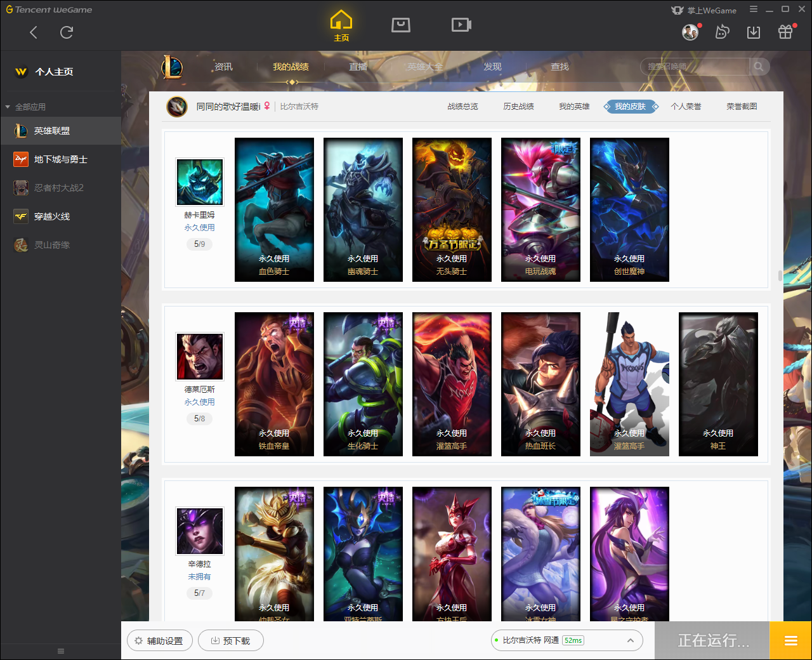This screenshot has height=660, width=812.
Task: Switch to the 我的战绩 tab
Action: (291, 67)
